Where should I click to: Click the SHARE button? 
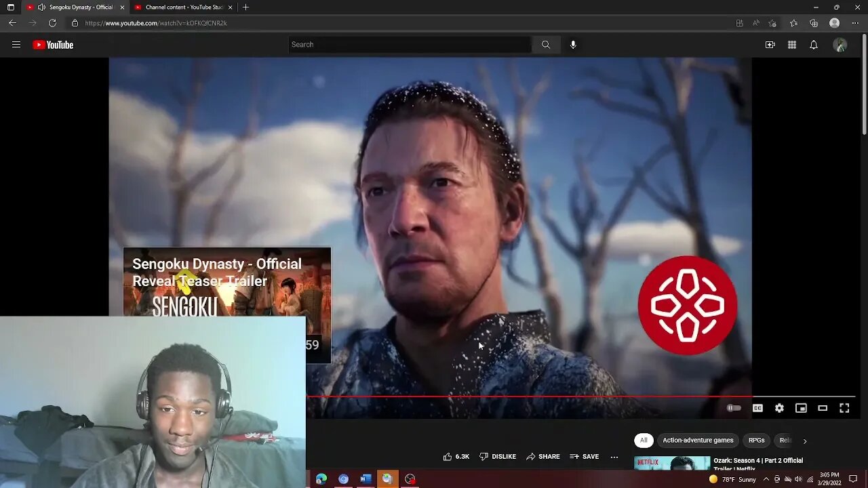coord(543,457)
